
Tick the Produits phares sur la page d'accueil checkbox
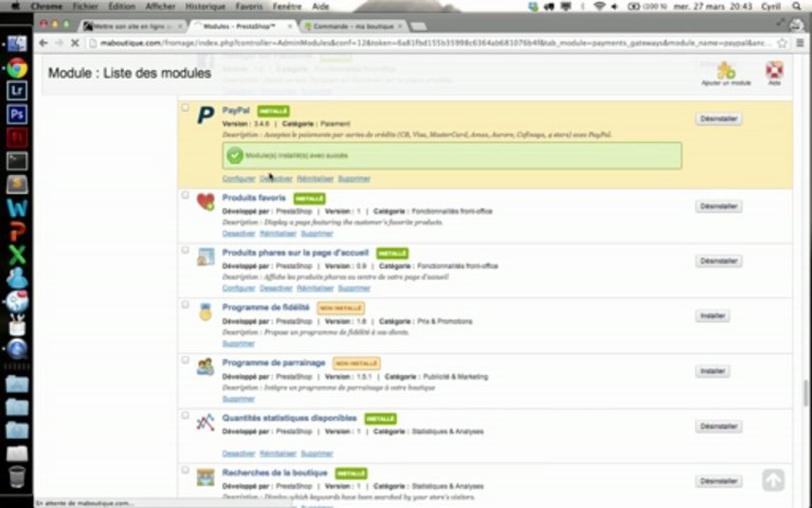tap(185, 250)
